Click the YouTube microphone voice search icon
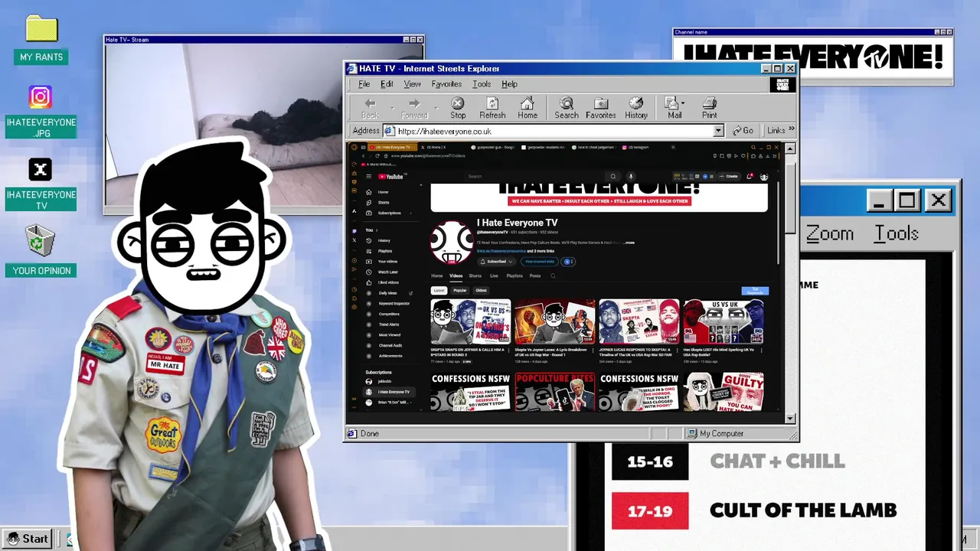980x551 pixels. (x=631, y=177)
